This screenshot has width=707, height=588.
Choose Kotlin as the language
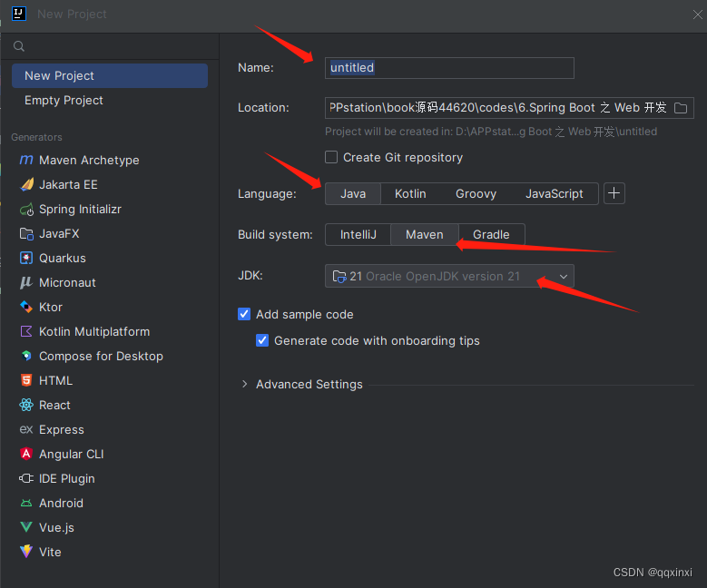pyautogui.click(x=410, y=194)
